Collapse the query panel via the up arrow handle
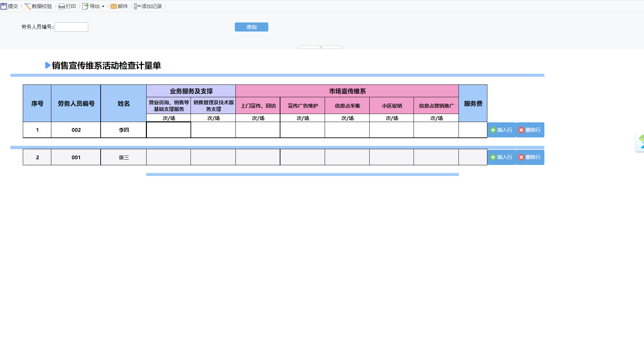Viewport: 644px width, 356px height. pyautogui.click(x=321, y=47)
